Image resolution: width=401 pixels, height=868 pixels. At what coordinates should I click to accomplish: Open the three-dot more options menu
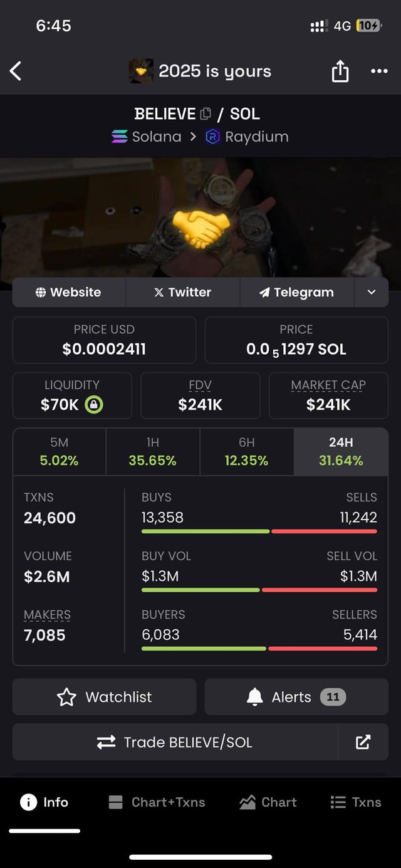coord(379,71)
